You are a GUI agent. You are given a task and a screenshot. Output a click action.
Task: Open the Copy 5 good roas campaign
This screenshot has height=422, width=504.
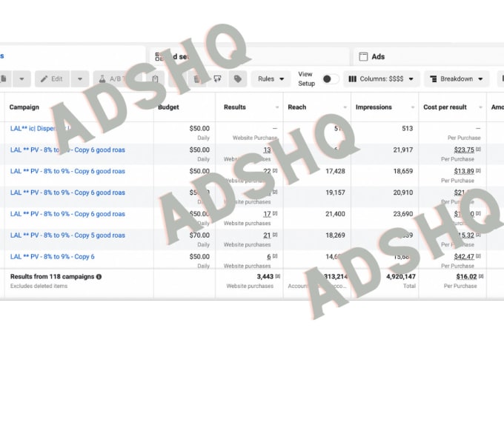[x=67, y=235]
